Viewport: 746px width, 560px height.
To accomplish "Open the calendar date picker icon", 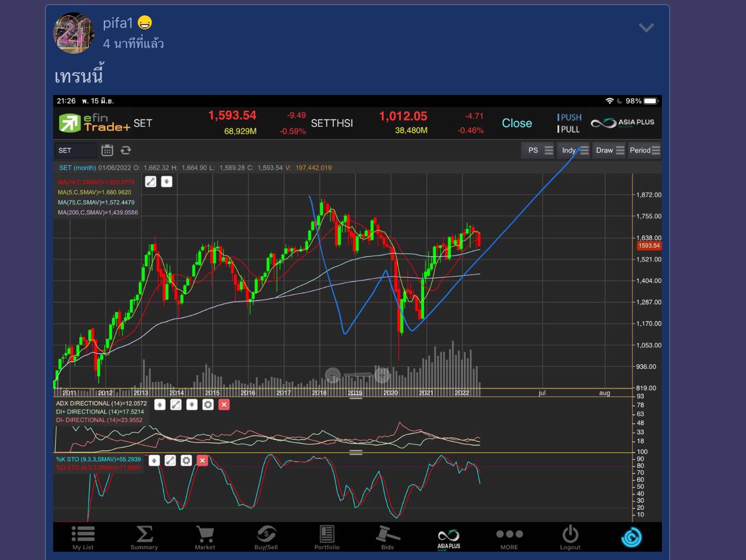I will click(x=107, y=150).
